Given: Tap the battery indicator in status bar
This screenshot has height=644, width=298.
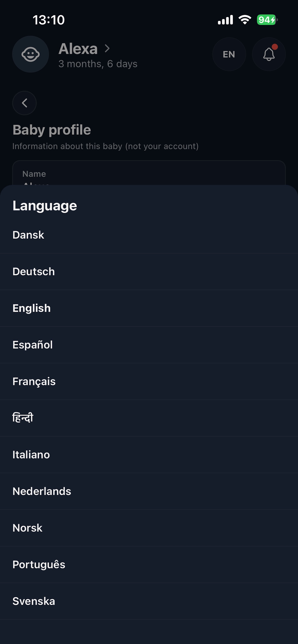Looking at the screenshot, I should click(x=267, y=20).
